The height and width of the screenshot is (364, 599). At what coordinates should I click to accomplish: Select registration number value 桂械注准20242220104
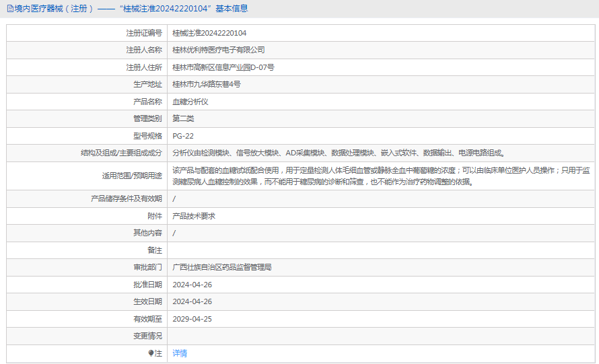pyautogui.click(x=209, y=33)
